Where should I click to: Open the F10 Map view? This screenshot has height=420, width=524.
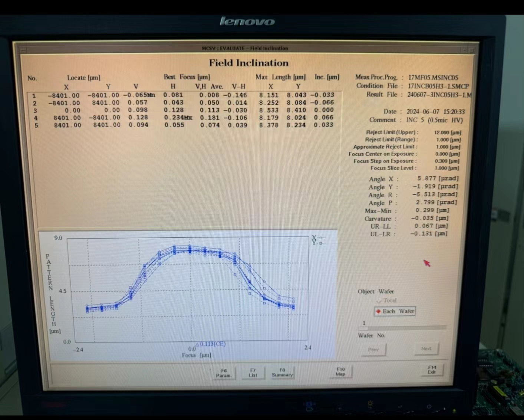point(340,371)
